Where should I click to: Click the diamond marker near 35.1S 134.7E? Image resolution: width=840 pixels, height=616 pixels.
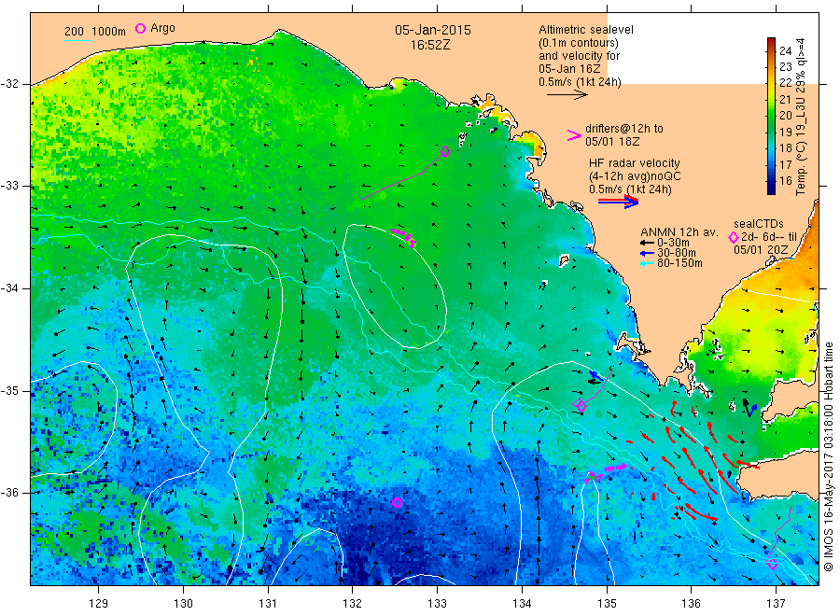(x=581, y=406)
